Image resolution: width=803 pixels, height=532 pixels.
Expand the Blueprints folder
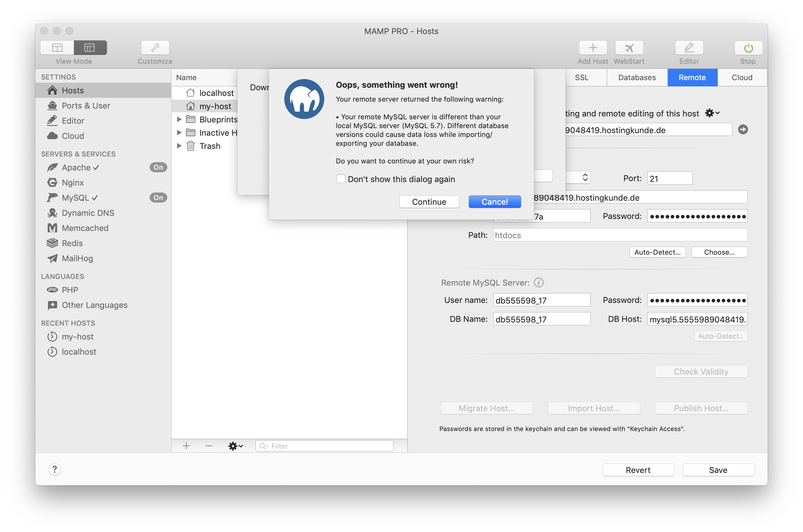pos(180,119)
